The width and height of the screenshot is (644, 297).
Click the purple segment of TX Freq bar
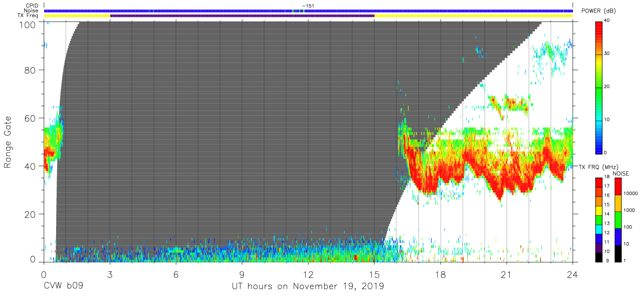coord(242,16)
